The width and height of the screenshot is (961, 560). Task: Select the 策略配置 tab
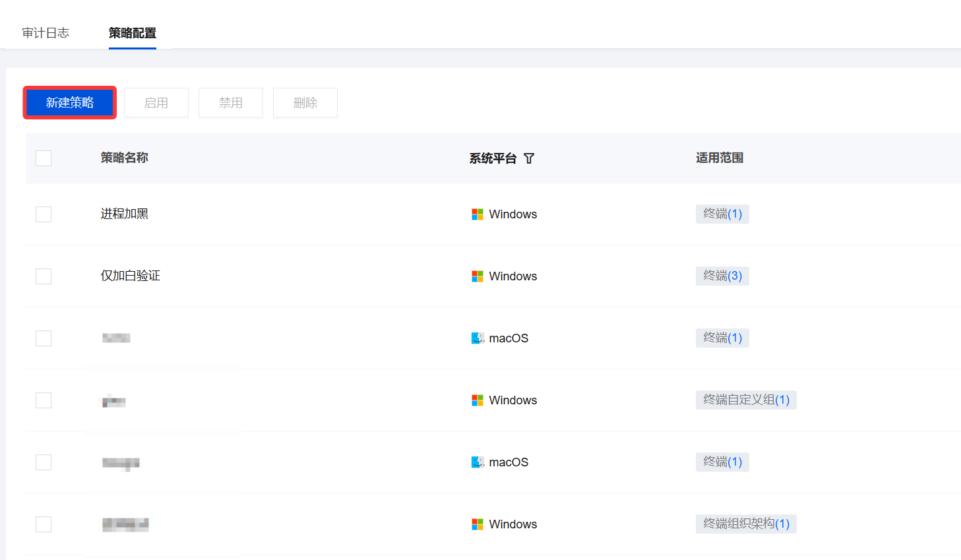[x=133, y=33]
